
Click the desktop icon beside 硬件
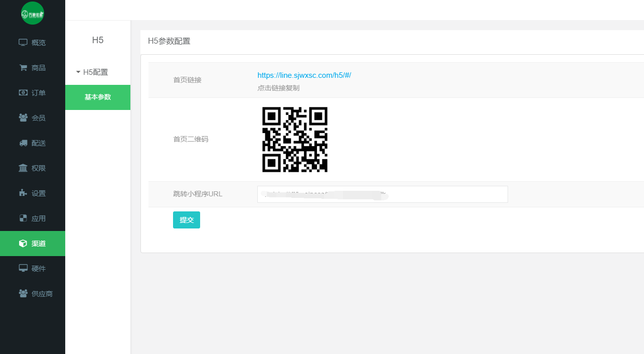point(23,269)
